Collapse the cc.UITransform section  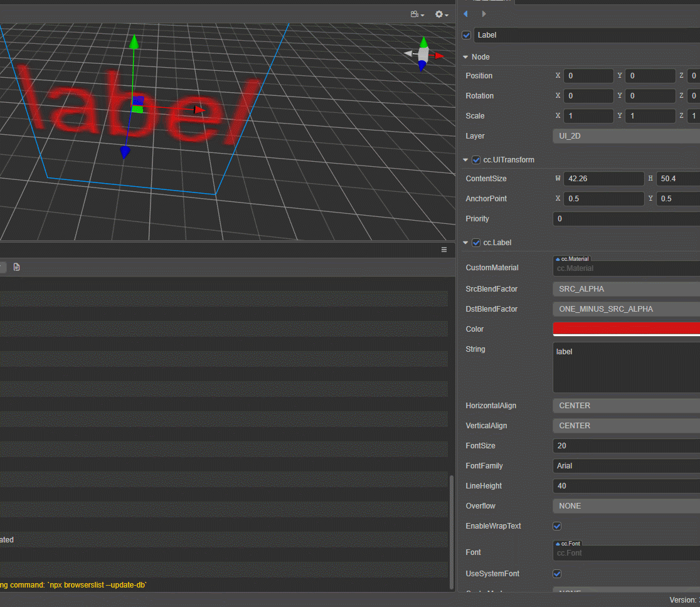click(465, 160)
